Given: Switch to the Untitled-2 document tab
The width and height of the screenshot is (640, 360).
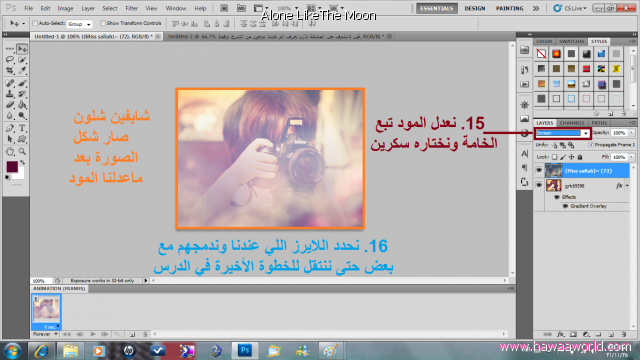Looking at the screenshot, I should pyautogui.click(x=280, y=37).
